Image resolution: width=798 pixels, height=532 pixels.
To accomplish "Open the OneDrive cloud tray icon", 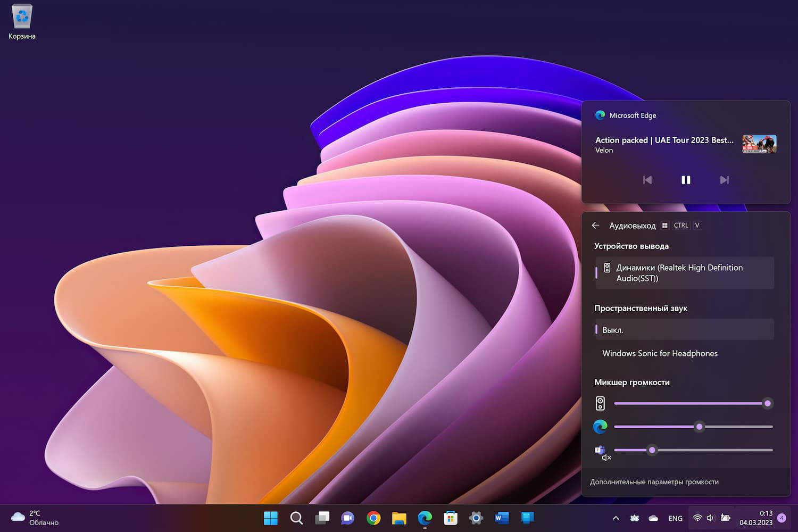I will coord(653,518).
